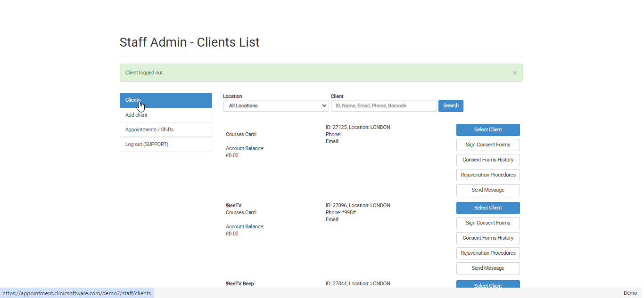644x298 pixels.
Task: Click the Demo label in status bar
Action: [x=630, y=293]
